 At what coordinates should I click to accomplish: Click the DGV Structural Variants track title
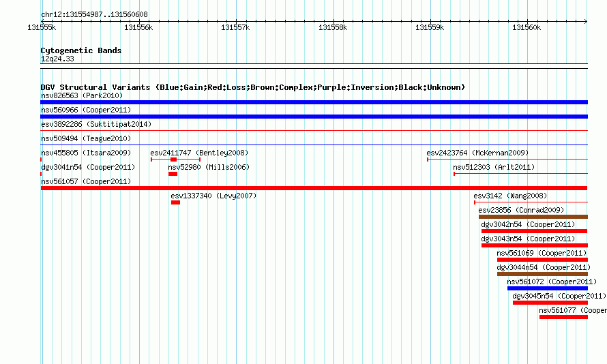pos(252,87)
